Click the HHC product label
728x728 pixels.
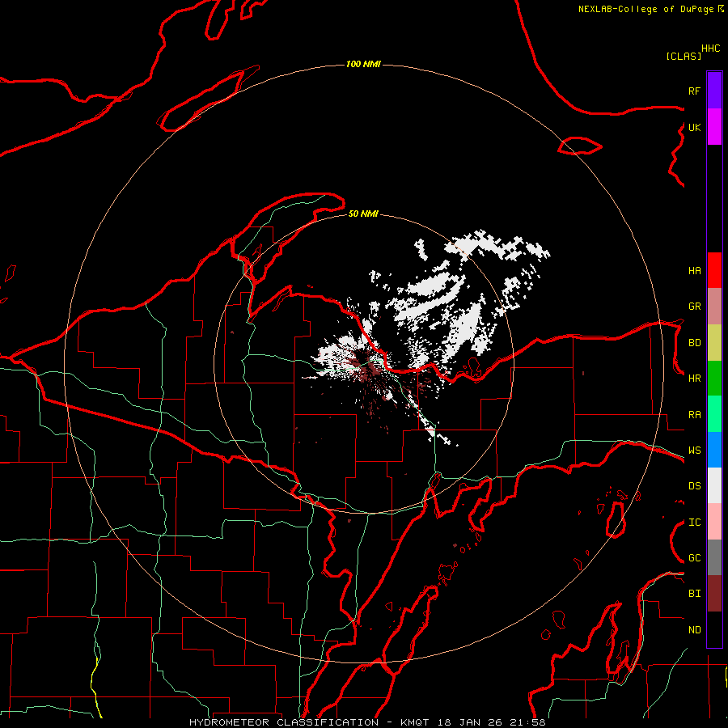710,49
